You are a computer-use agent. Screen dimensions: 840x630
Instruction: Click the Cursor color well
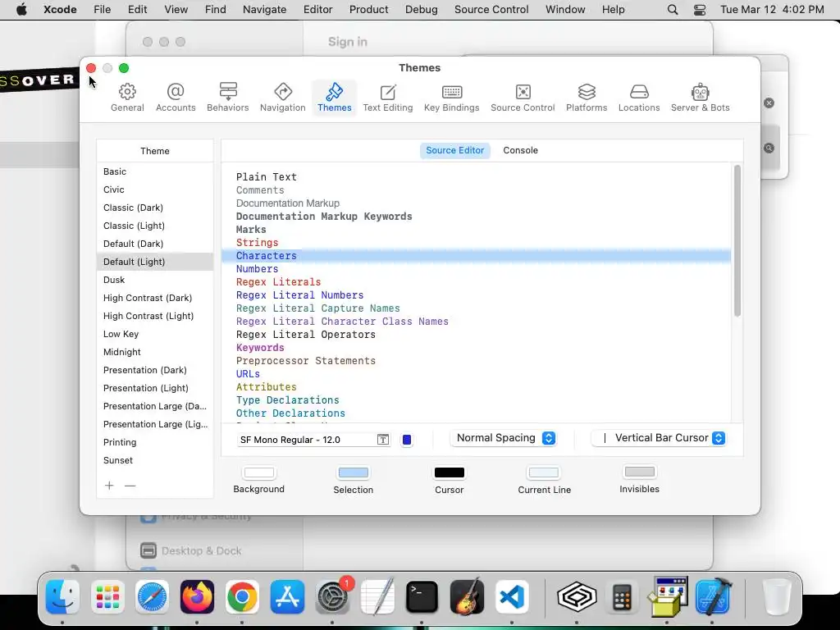point(449,472)
